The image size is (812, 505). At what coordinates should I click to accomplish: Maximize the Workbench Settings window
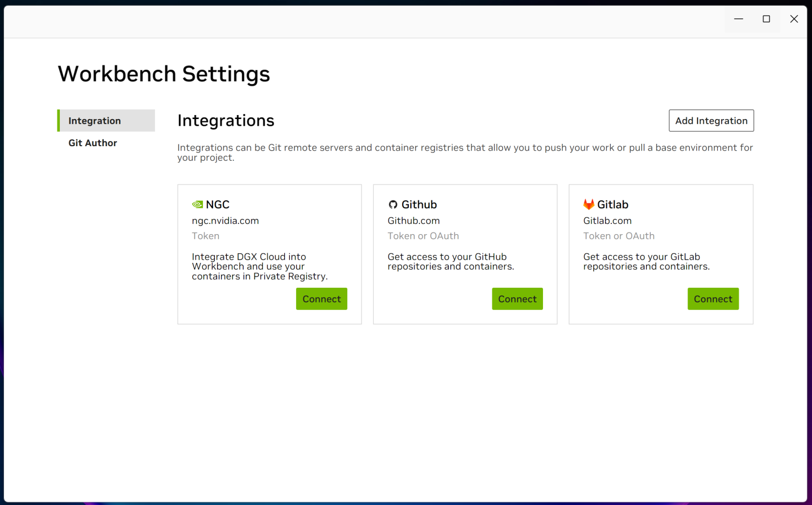(x=766, y=19)
